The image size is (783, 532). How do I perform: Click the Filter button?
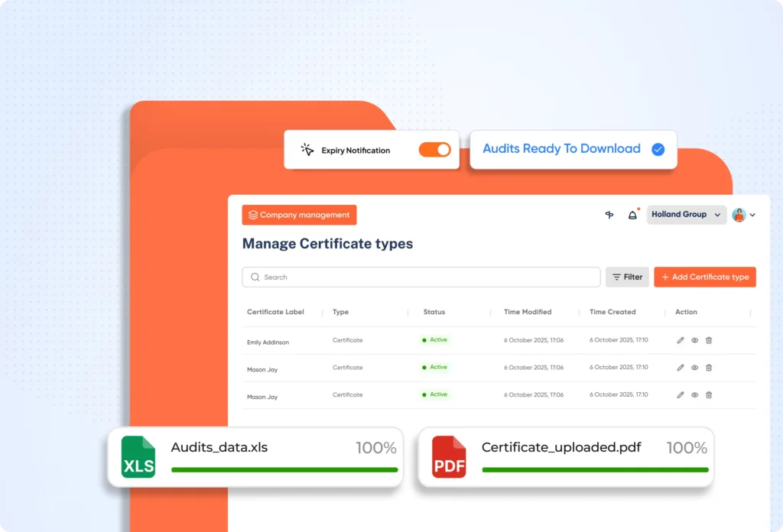627,277
